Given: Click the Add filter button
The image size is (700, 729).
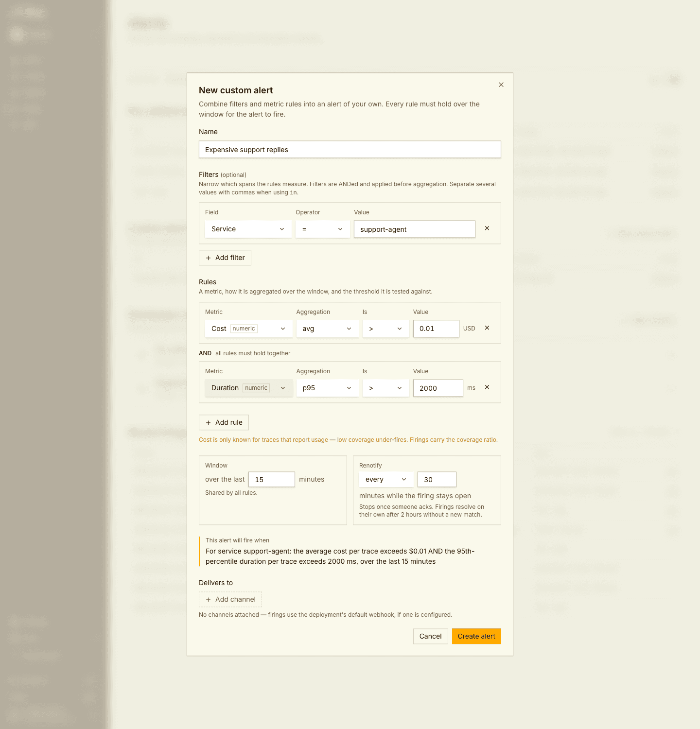Looking at the screenshot, I should coord(225,258).
